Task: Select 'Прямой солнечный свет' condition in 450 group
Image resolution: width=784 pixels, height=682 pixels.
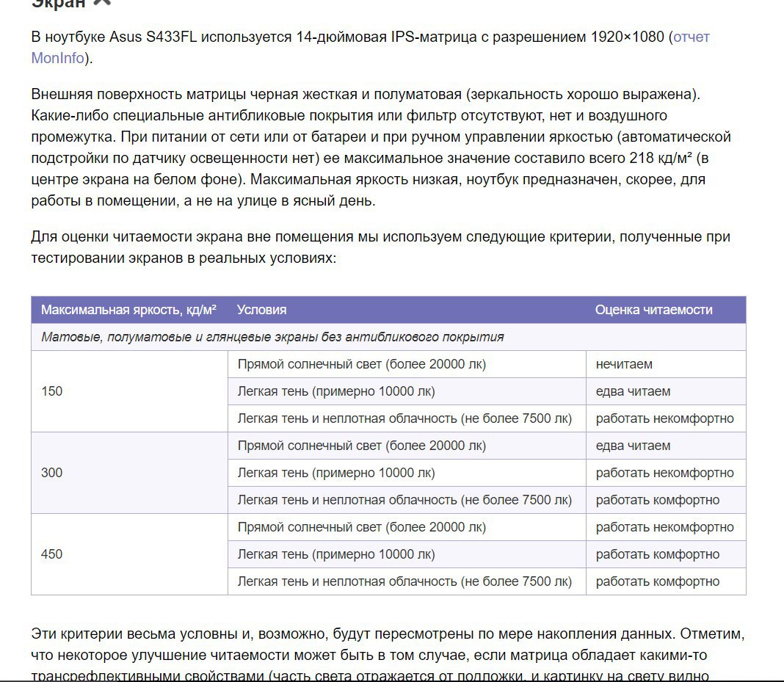Action: pyautogui.click(x=407, y=527)
